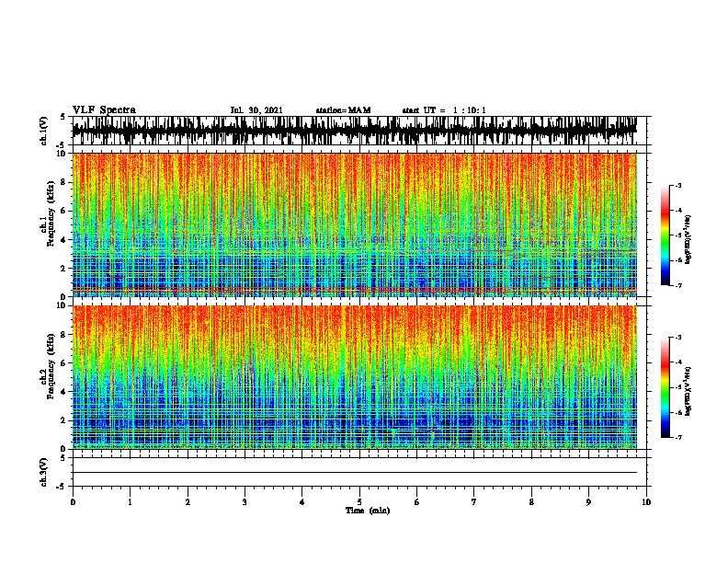Click the ch.2 spectrogram color scale bar
Image resolution: width=728 pixels, height=563 pixels.
665,387
